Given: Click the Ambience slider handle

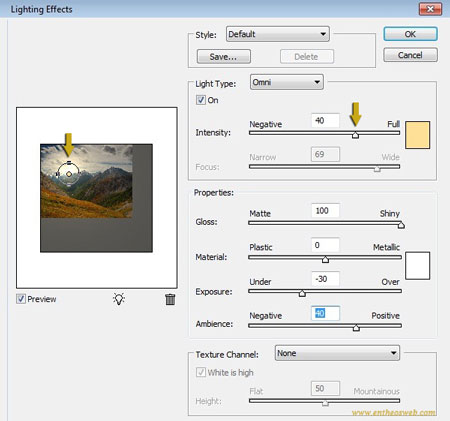Looking at the screenshot, I should click(x=356, y=328).
